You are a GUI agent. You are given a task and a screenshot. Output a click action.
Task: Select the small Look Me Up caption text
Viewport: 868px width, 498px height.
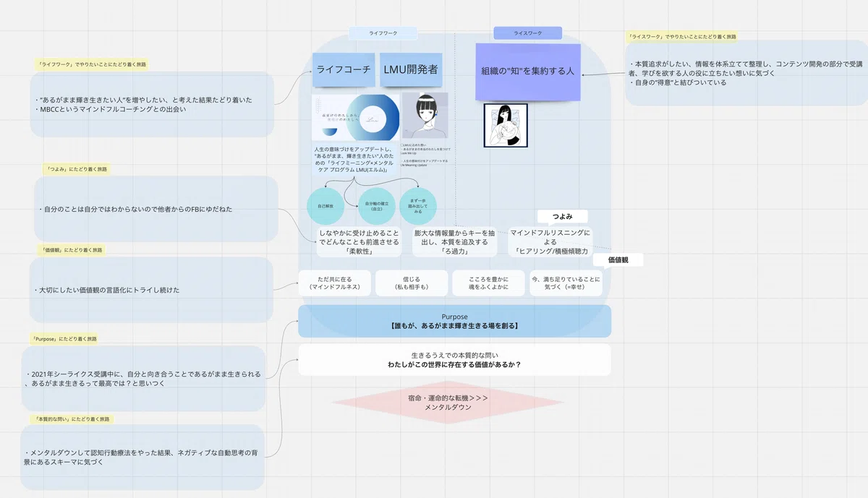425,155
